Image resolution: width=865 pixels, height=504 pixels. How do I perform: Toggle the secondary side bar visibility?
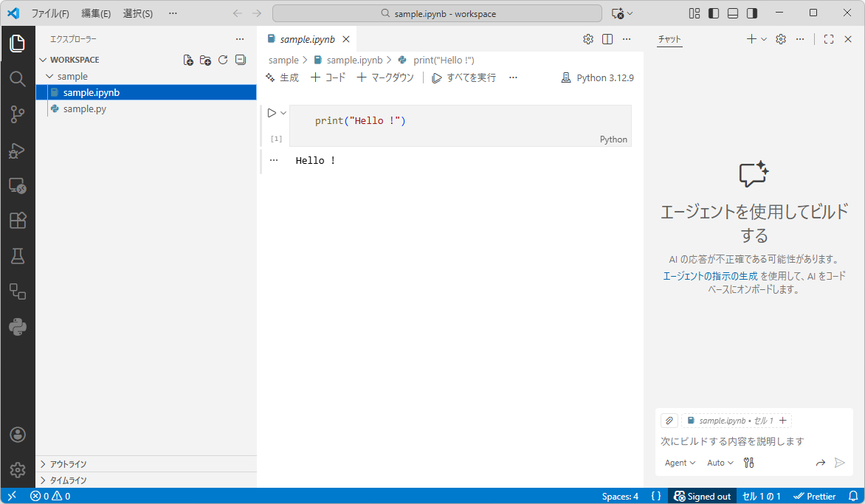click(752, 13)
